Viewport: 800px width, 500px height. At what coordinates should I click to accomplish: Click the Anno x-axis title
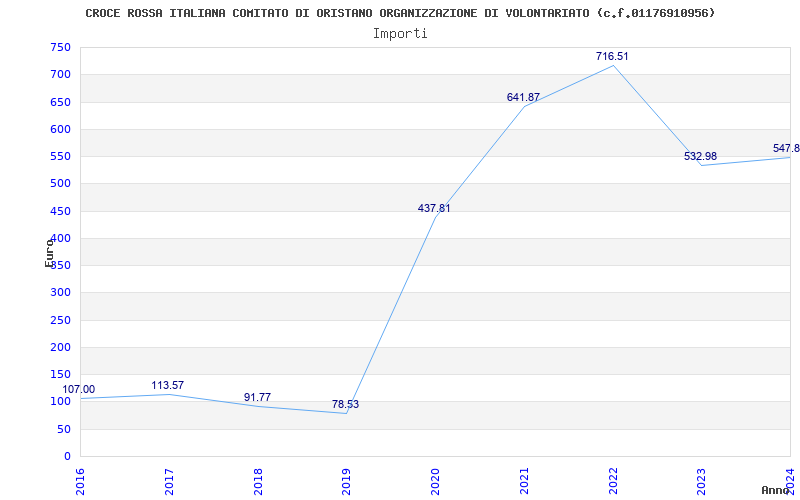tap(776, 491)
